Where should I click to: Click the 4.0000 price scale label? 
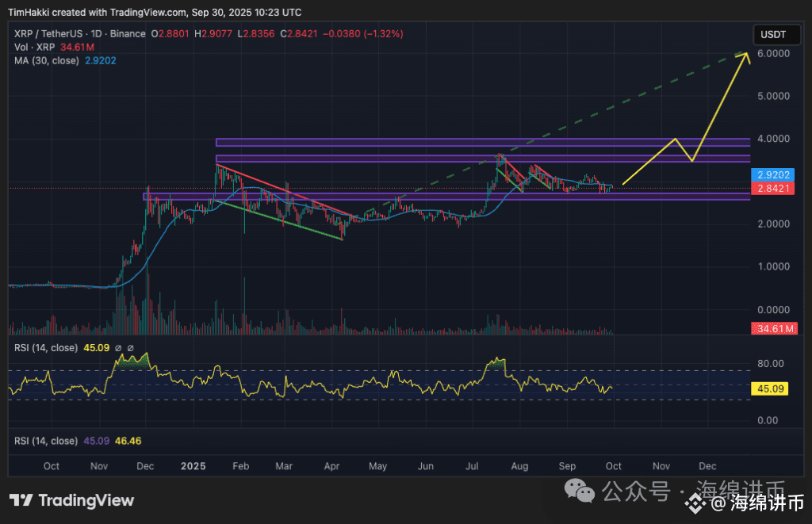click(773, 139)
